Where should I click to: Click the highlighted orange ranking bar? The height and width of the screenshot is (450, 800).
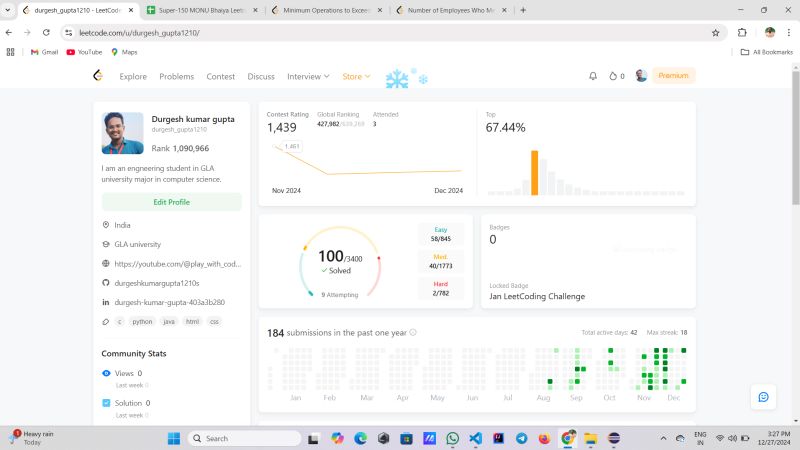pos(534,172)
